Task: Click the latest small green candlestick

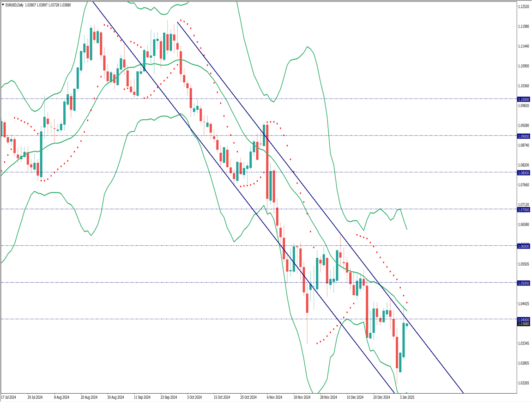Action: click(x=407, y=324)
